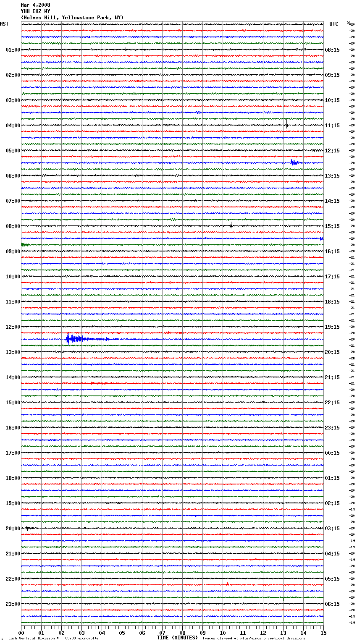Click the 08:15 UTC time label

point(332,50)
